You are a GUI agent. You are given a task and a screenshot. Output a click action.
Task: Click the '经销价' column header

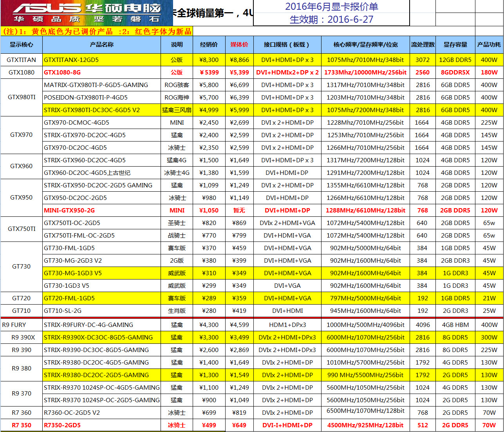(209, 45)
